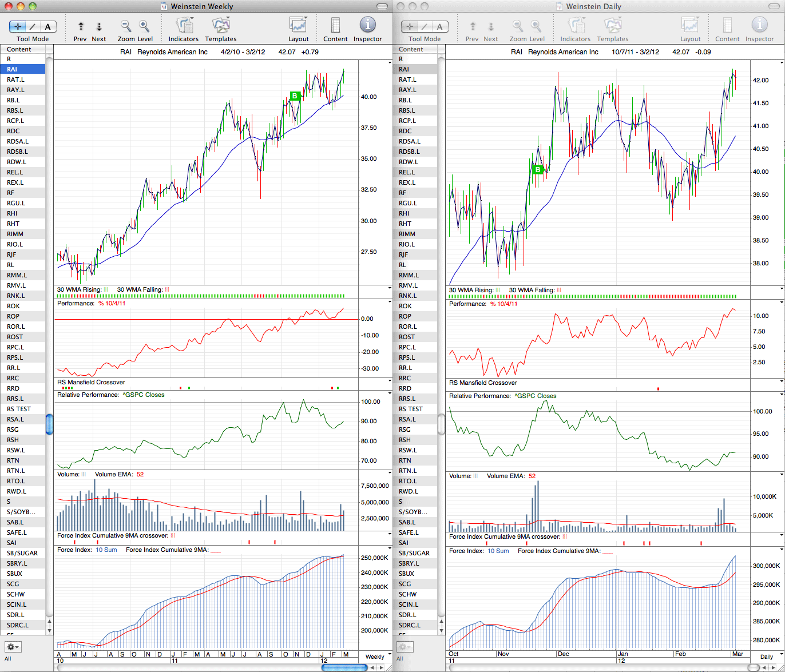Open the Indicators toolbar menu
The image size is (785, 672).
(x=184, y=25)
